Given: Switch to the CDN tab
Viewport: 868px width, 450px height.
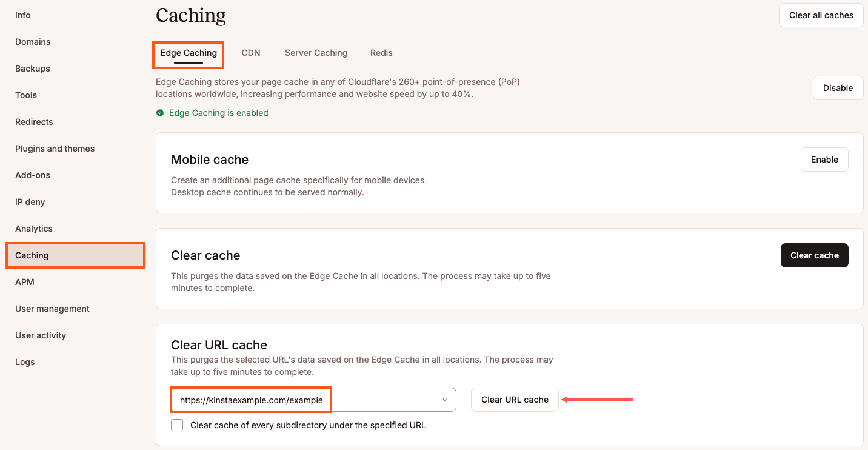Looking at the screenshot, I should (x=251, y=53).
